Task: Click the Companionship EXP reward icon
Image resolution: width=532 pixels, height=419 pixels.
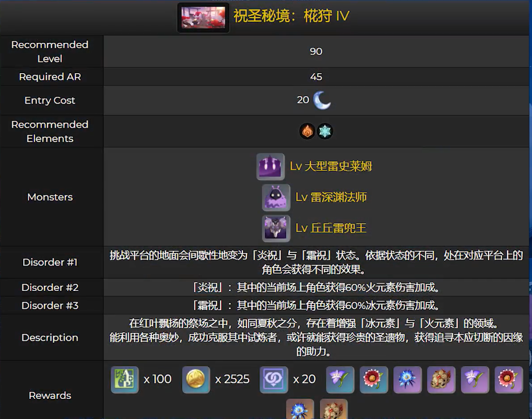Action: click(274, 380)
